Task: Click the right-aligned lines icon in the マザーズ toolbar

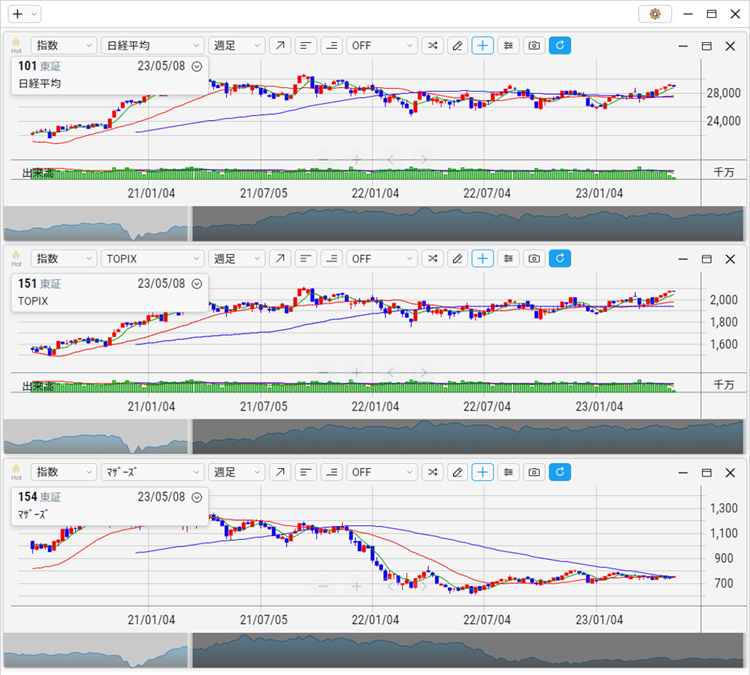Action: point(331,472)
